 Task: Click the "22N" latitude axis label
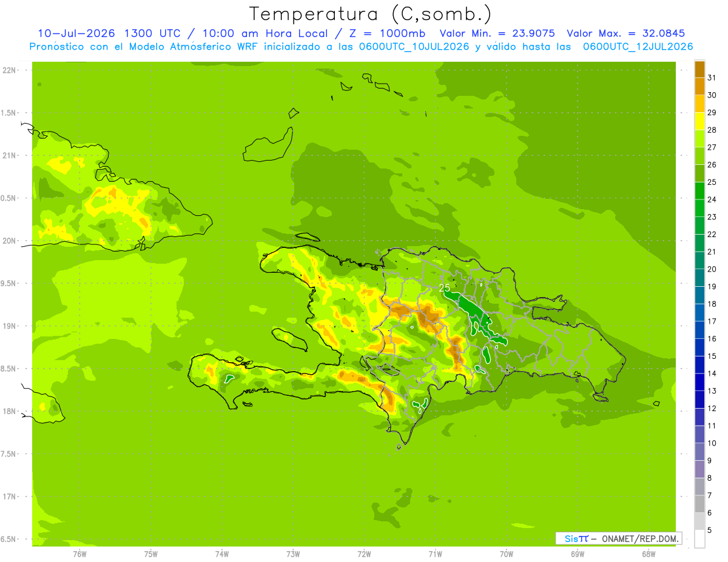click(x=9, y=70)
